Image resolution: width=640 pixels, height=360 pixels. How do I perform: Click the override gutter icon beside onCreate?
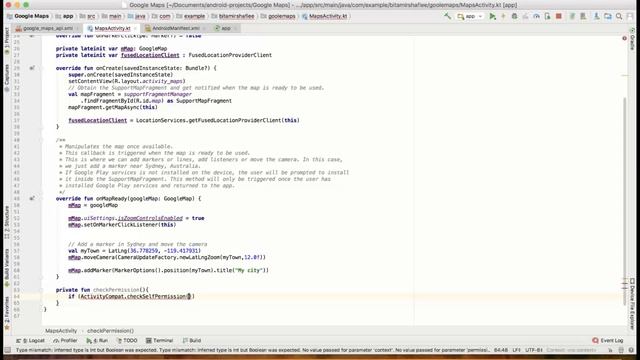pyautogui.click(x=32, y=68)
